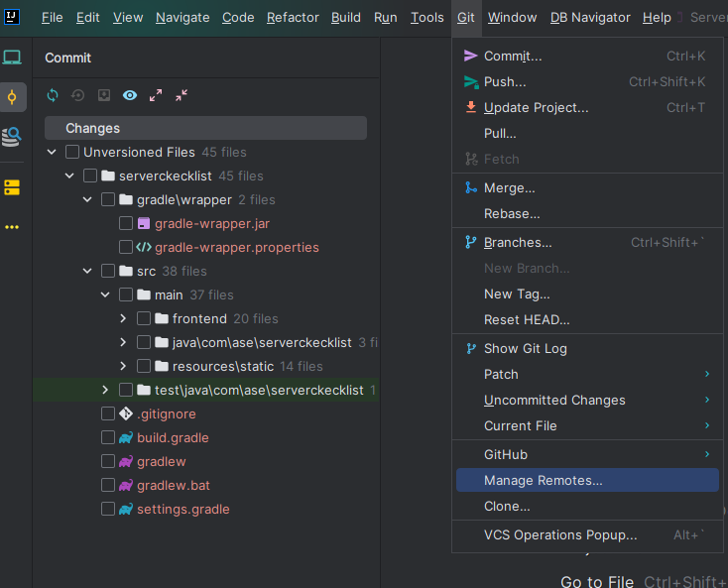The height and width of the screenshot is (588, 728).
Task: Open More tool windows ellipsis icon
Action: pos(12,227)
